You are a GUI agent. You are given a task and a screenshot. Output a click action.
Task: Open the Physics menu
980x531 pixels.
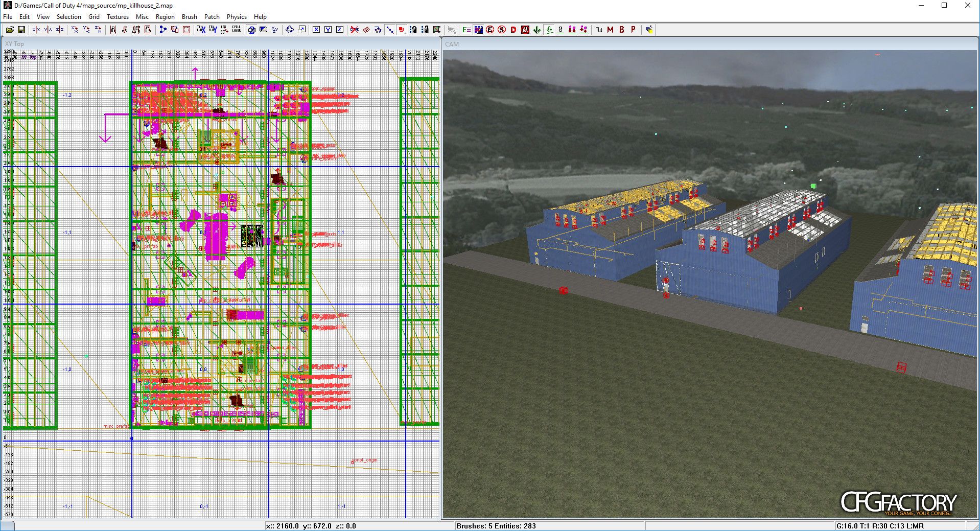[237, 16]
